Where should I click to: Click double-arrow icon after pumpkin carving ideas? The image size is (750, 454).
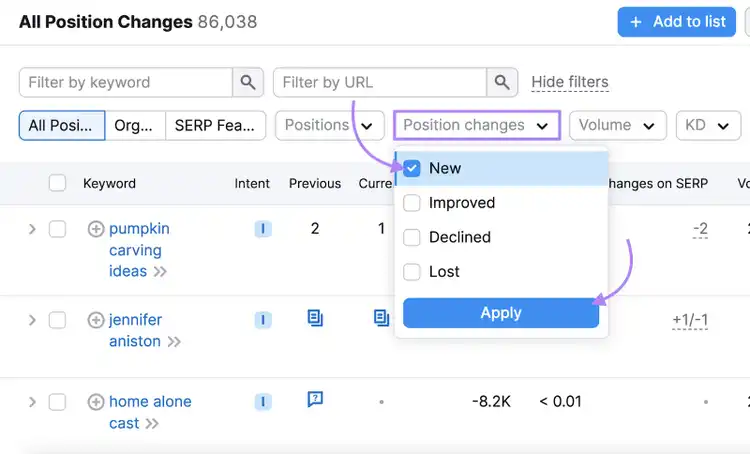click(x=160, y=272)
